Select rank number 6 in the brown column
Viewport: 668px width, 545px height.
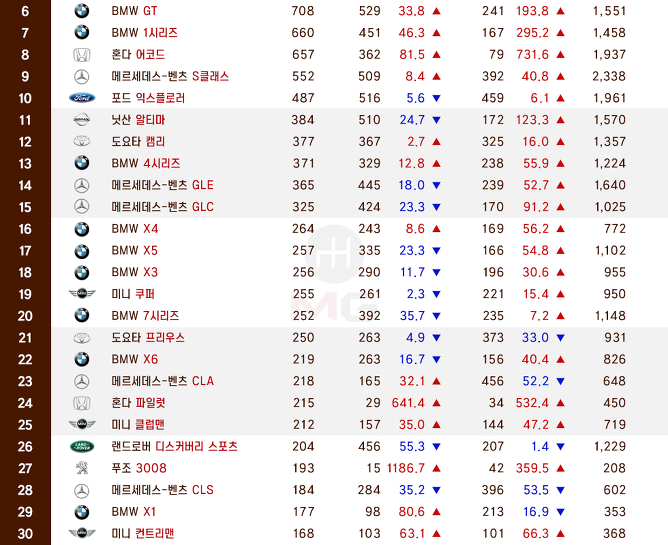pos(25,11)
